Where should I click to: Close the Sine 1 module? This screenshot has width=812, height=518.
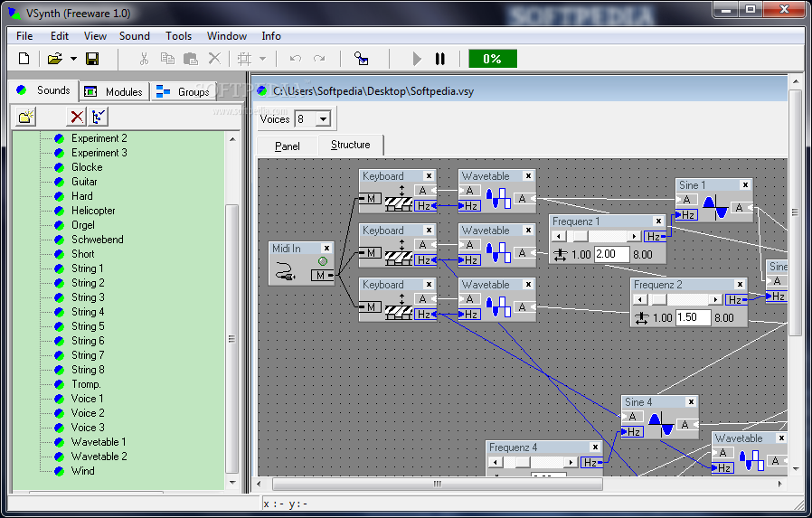[745, 184]
